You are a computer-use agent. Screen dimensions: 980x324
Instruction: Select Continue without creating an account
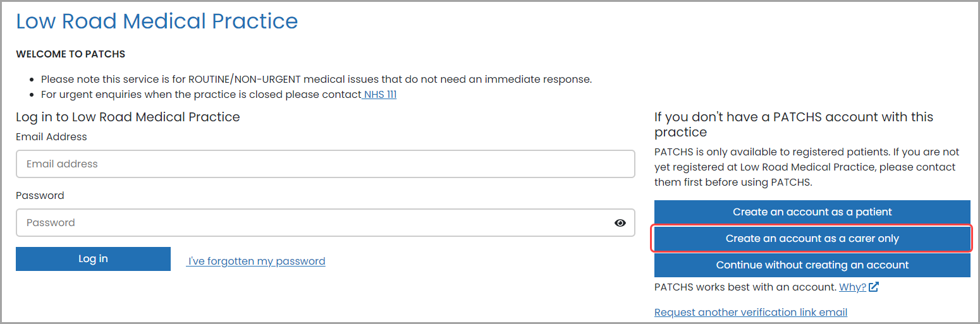[812, 265]
